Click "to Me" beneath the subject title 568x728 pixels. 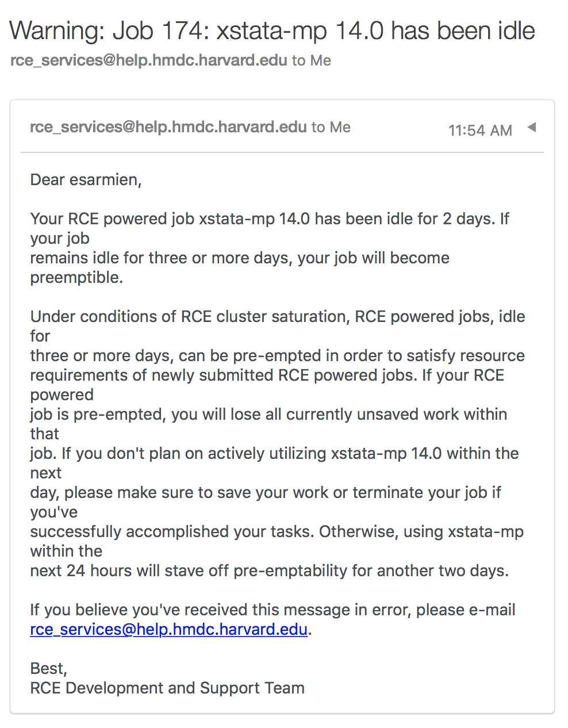(x=312, y=60)
